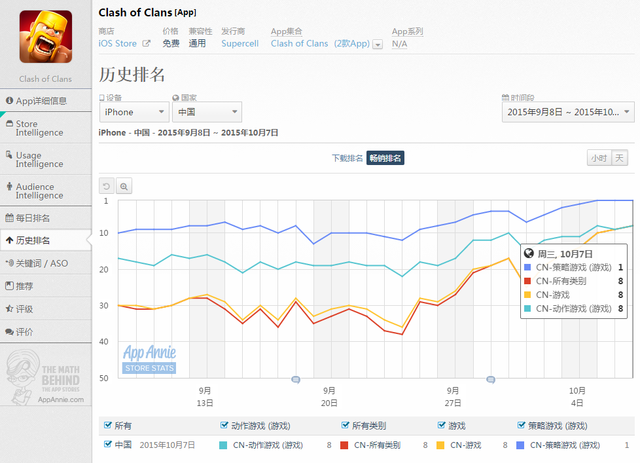Open Store Intelligence section
The width and height of the screenshot is (640, 463).
tap(46, 128)
